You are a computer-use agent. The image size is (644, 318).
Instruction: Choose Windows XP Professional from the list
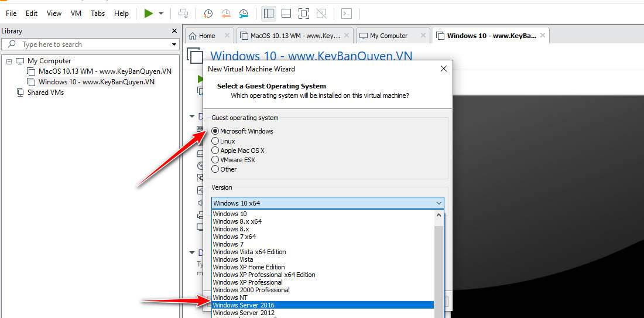tap(323, 282)
